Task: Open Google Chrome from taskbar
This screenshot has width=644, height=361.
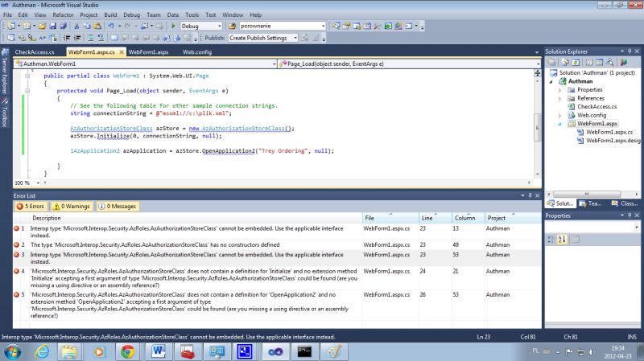Action: (x=128, y=352)
